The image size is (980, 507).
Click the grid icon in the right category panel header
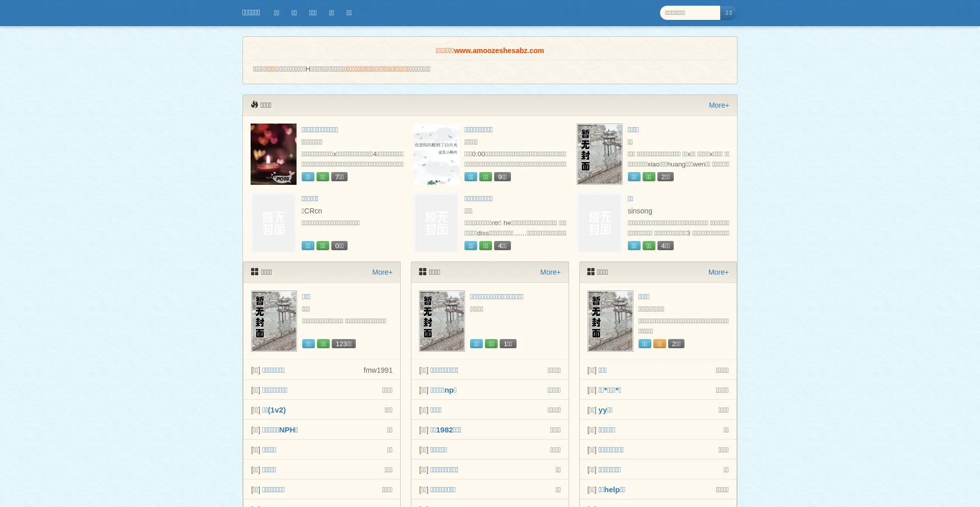click(591, 272)
